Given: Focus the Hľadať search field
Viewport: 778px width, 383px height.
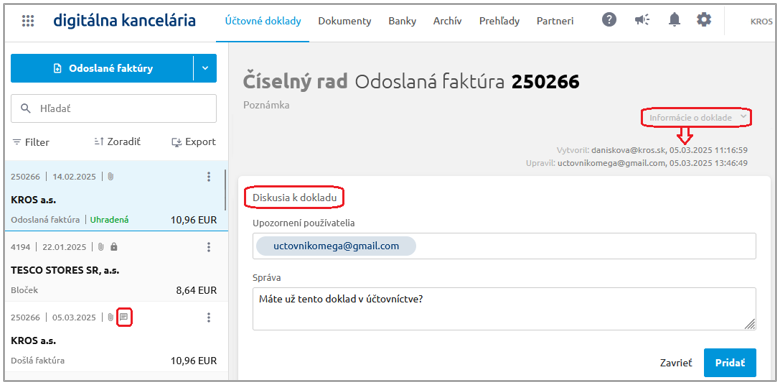Looking at the screenshot, I should [x=114, y=108].
